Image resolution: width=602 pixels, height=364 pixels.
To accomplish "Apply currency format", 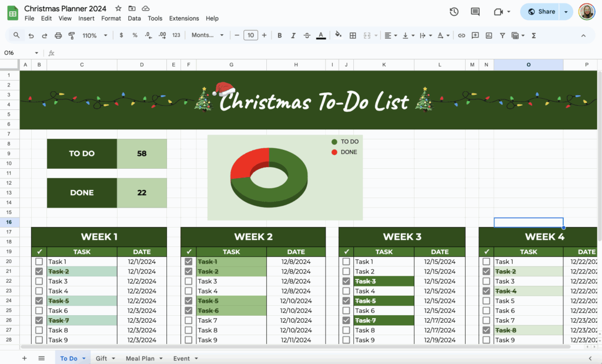I will point(121,35).
